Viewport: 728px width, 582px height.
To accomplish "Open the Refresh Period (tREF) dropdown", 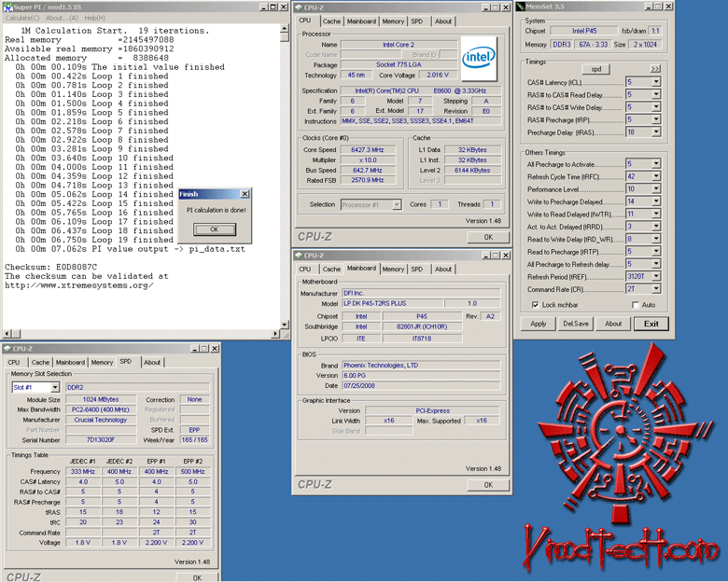I will (656, 276).
